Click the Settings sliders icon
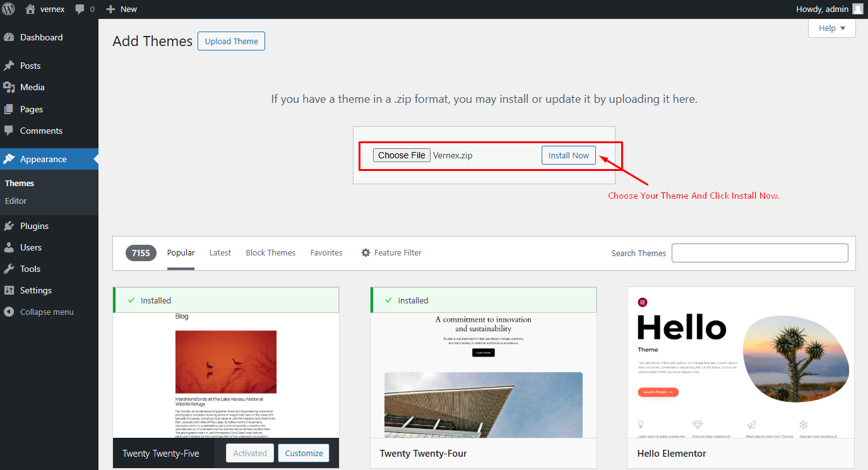This screenshot has height=470, width=868. click(9, 290)
